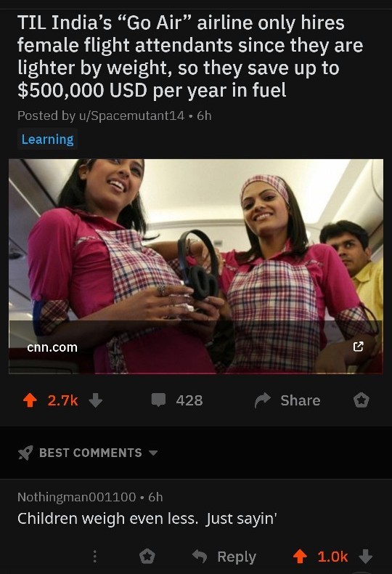Image resolution: width=392 pixels, height=574 pixels.
Task: Open comment three-dot options menu
Action: coord(94,557)
